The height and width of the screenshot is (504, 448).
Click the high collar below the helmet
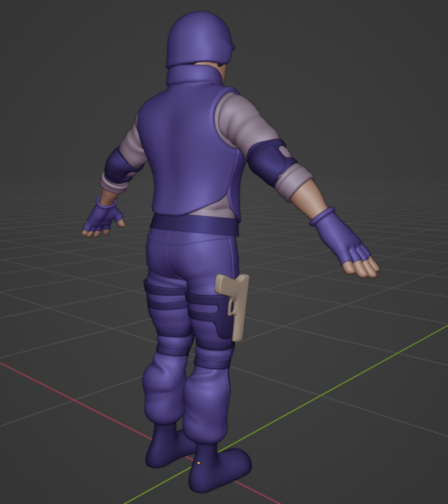tap(195, 75)
